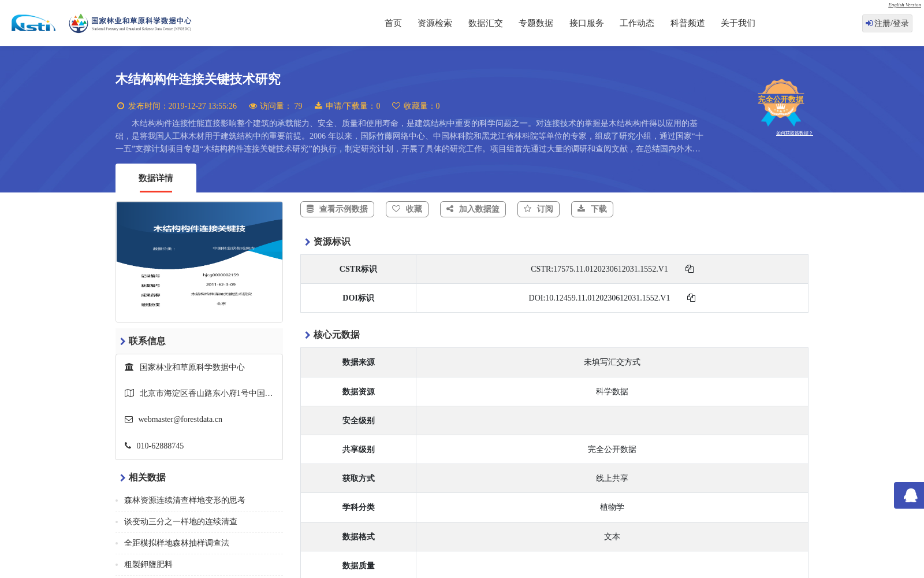Click the 文本 data format cell
Viewport: 924px width, 578px height.
(x=612, y=537)
